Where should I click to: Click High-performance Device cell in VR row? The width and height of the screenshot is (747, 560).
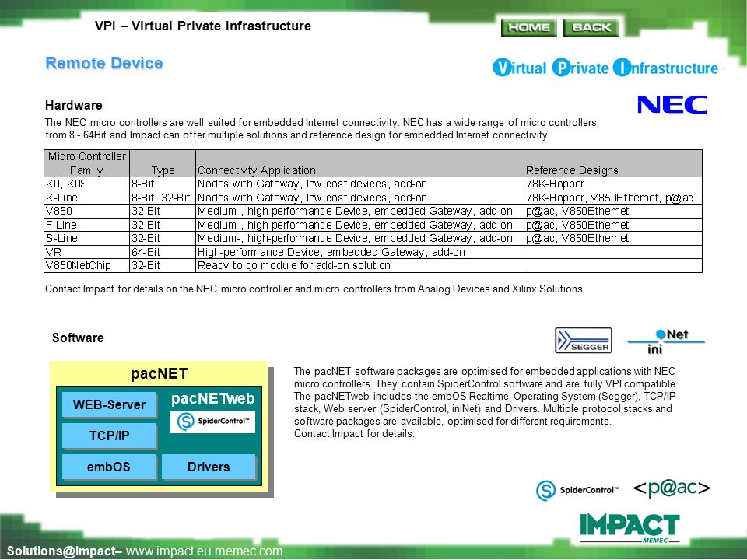[359, 252]
